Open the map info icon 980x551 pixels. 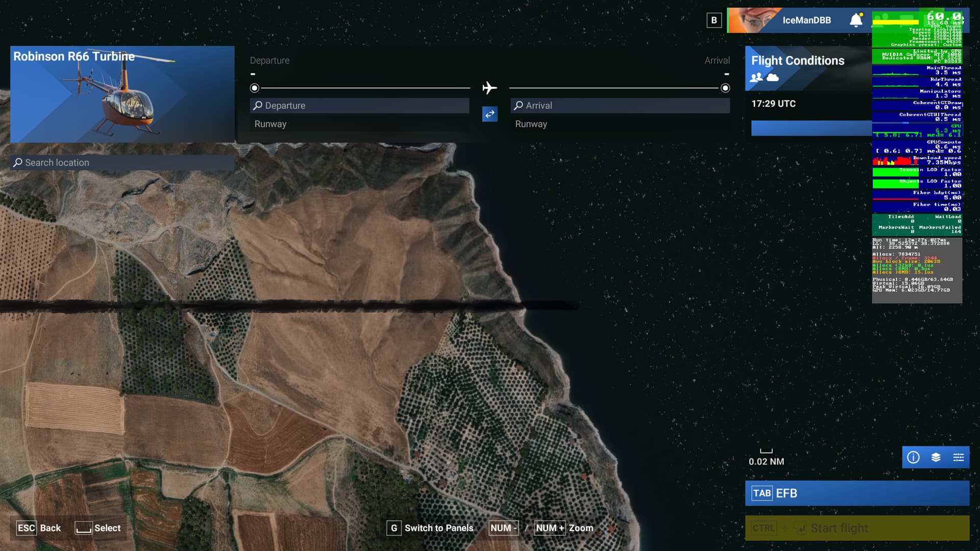[x=913, y=458]
